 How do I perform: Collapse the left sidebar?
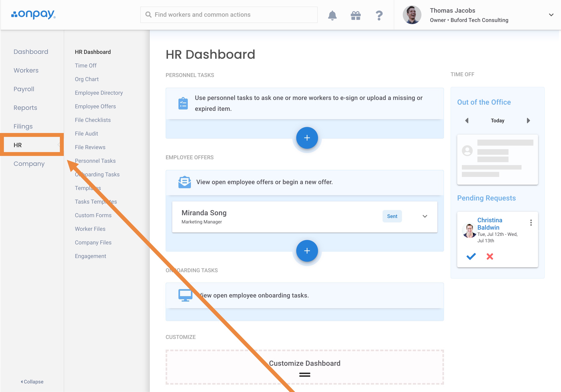(x=32, y=381)
